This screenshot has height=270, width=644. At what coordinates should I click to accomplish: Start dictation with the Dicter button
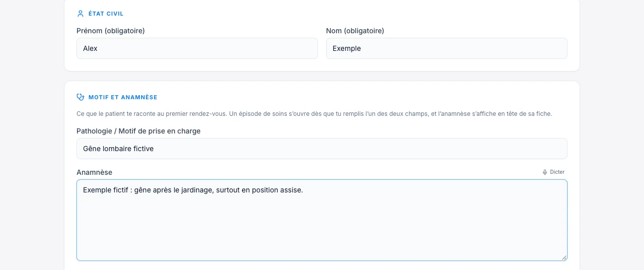553,172
